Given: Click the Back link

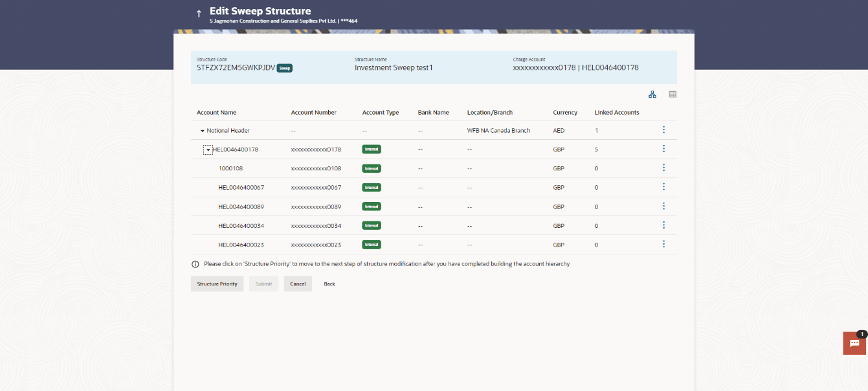Looking at the screenshot, I should tap(329, 284).
